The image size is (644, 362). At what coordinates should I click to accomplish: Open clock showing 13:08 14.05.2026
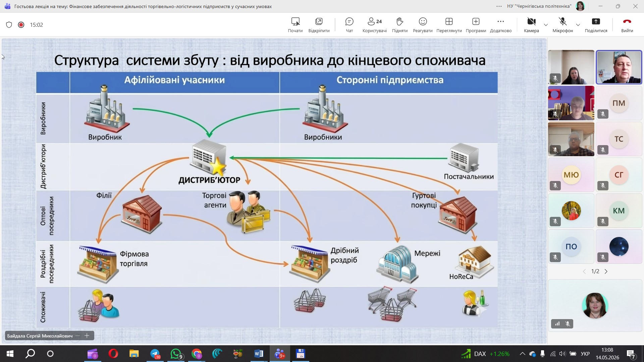click(x=607, y=354)
